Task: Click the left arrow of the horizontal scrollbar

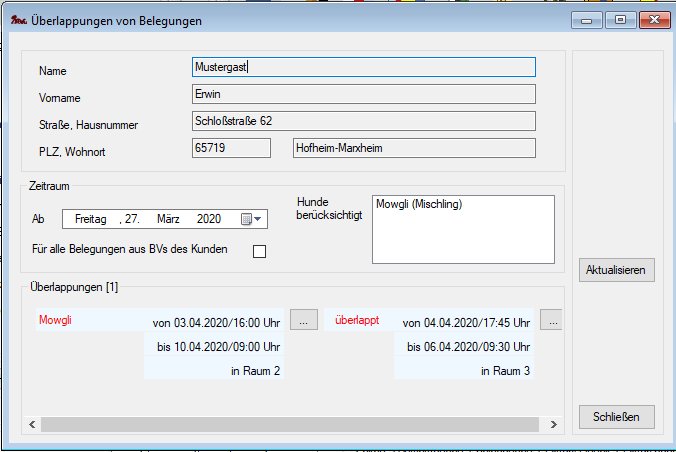Action: coord(32,424)
